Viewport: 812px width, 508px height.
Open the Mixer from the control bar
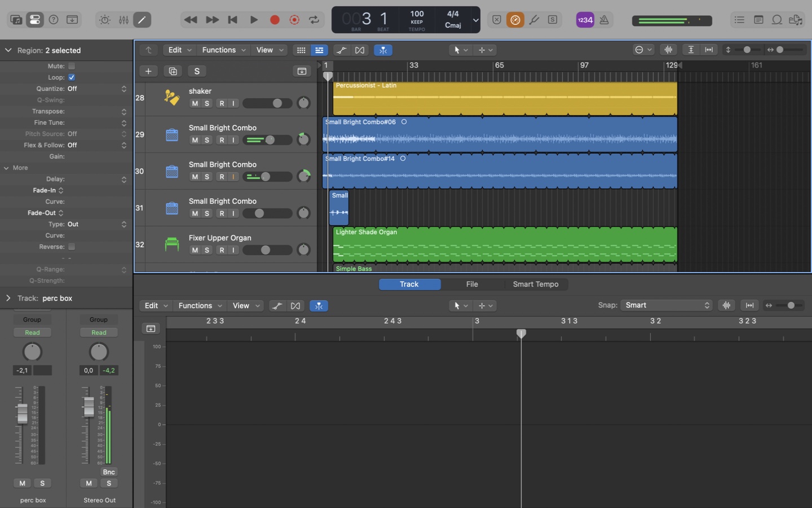[x=123, y=20]
